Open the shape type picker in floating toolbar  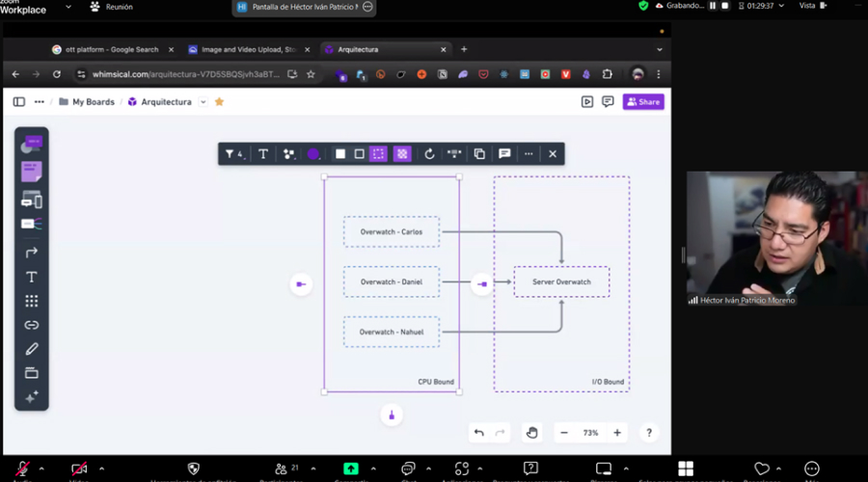pyautogui.click(x=289, y=154)
